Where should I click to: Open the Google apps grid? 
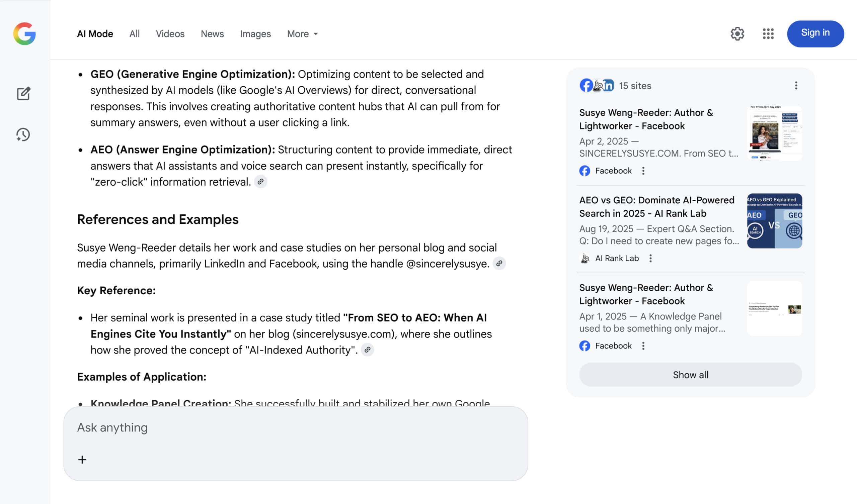coord(768,34)
